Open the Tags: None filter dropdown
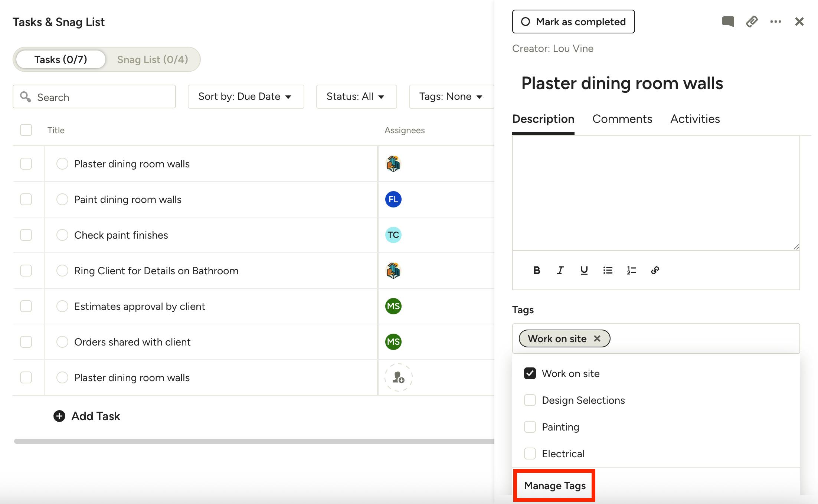818x504 pixels. [451, 96]
